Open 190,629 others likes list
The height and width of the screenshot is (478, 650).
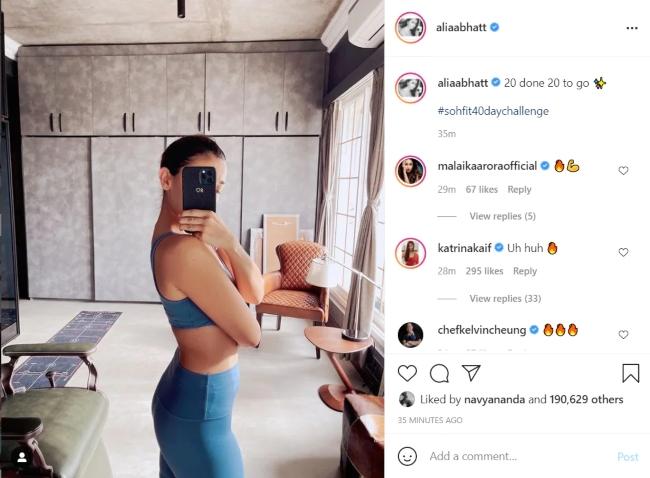pyautogui.click(x=586, y=399)
